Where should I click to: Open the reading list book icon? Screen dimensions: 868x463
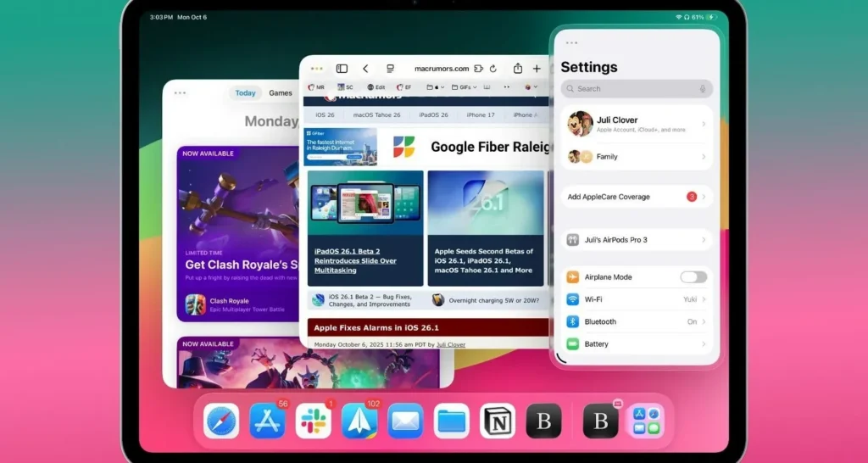[487, 87]
